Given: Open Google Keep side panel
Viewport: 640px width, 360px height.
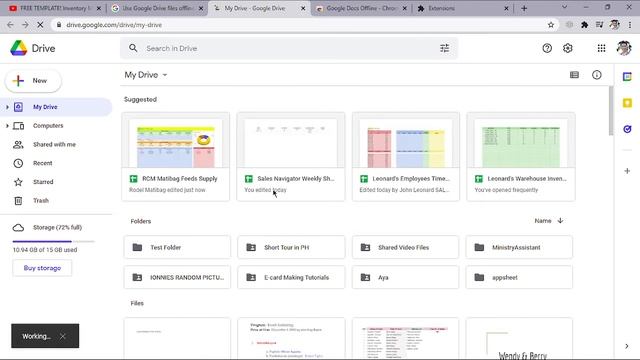Looking at the screenshot, I should coord(627,103).
